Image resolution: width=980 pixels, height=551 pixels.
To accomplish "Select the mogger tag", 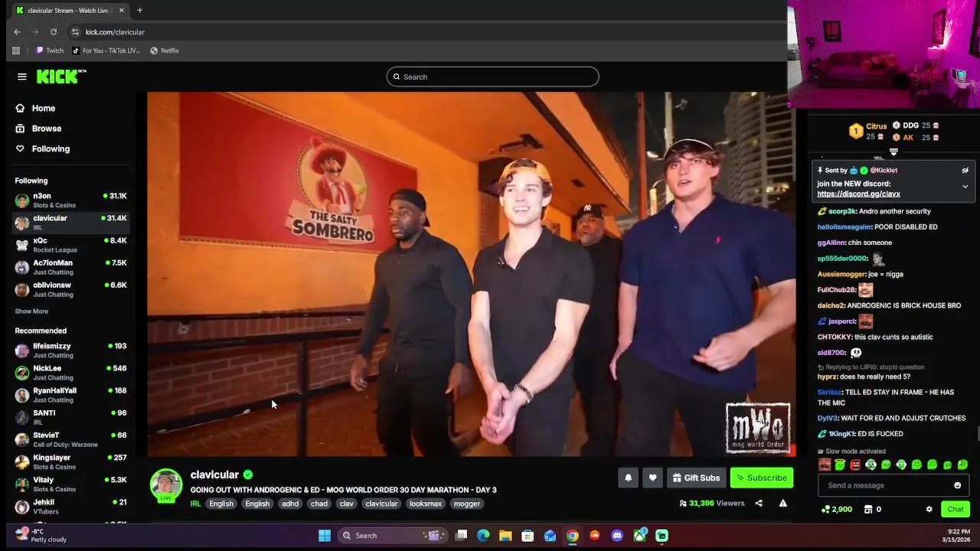I will pyautogui.click(x=466, y=504).
